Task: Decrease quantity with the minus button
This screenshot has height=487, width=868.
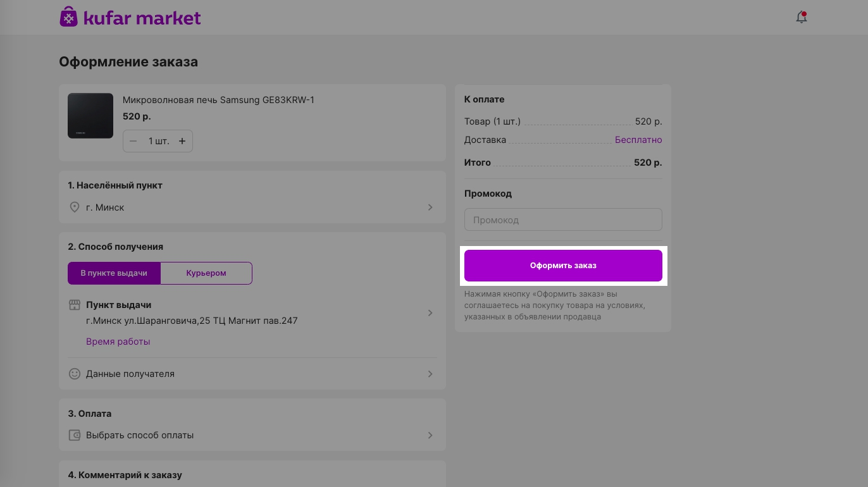Action: pyautogui.click(x=133, y=141)
